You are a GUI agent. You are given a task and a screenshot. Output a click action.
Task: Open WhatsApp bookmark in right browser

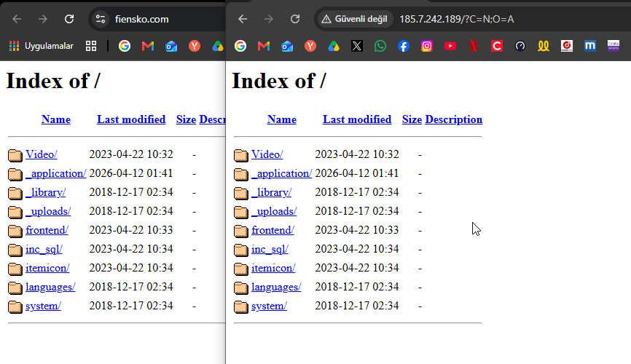tap(380, 47)
